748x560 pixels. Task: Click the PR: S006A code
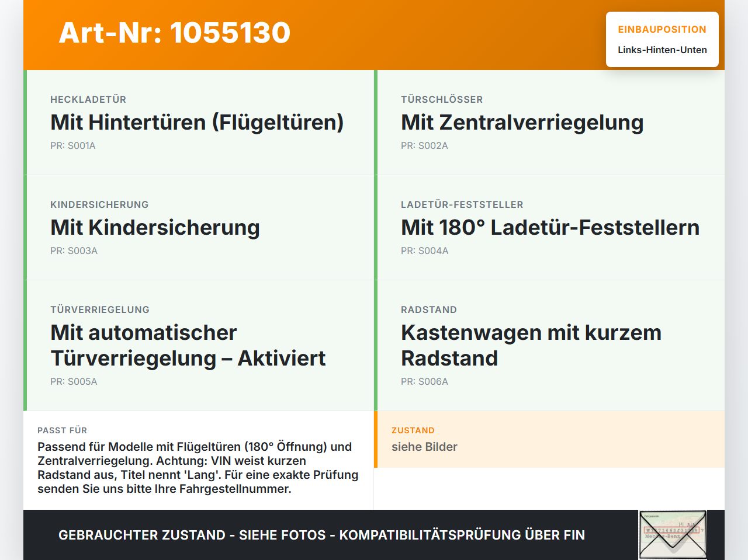pos(424,382)
